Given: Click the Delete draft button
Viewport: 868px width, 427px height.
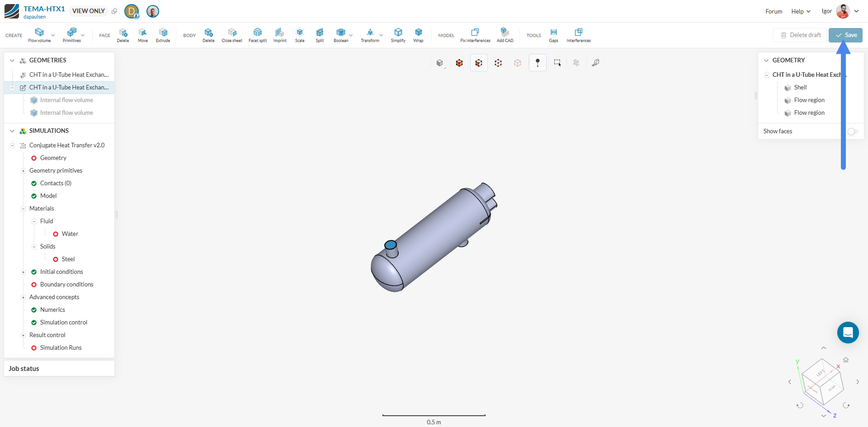Looking at the screenshot, I should pos(799,35).
